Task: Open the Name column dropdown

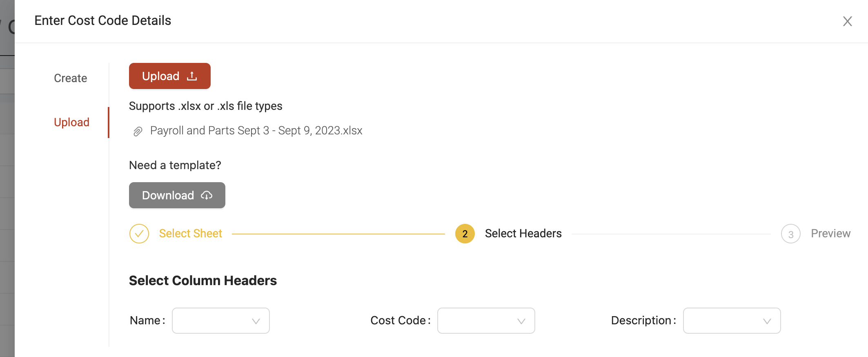Action: [221, 321]
